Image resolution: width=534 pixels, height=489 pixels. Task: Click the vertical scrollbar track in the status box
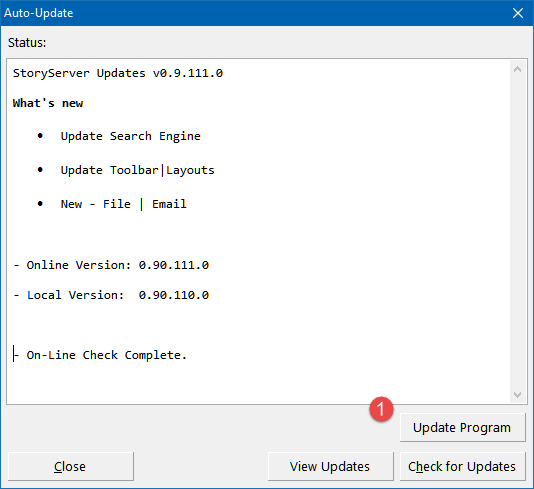pyautogui.click(x=517, y=232)
